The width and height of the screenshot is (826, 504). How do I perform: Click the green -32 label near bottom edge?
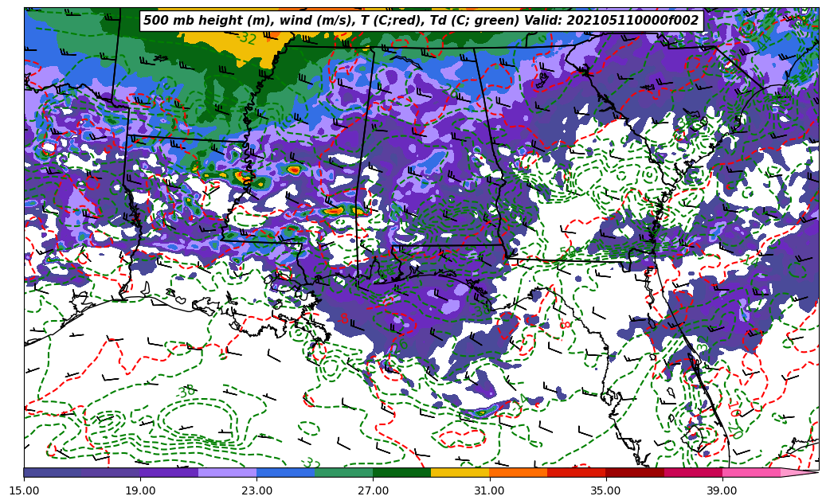[311, 463]
